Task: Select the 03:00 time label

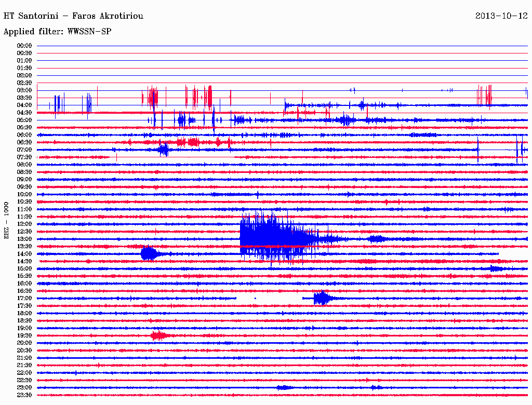Action: tap(24, 90)
